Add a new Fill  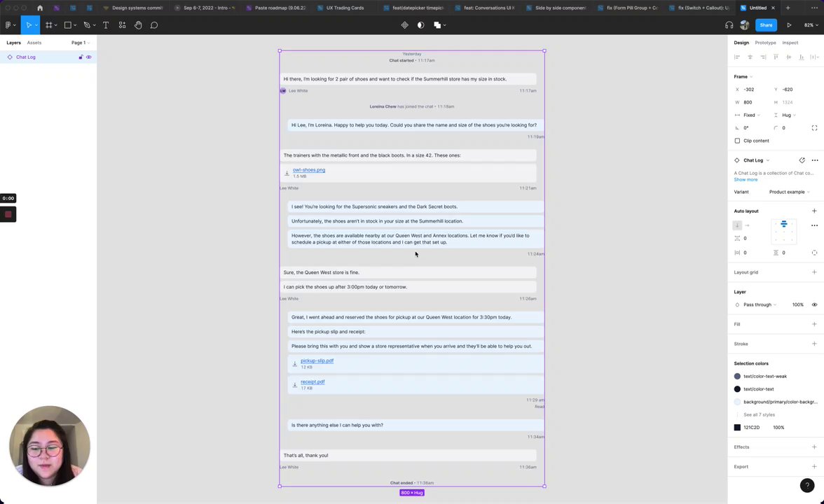click(x=814, y=324)
